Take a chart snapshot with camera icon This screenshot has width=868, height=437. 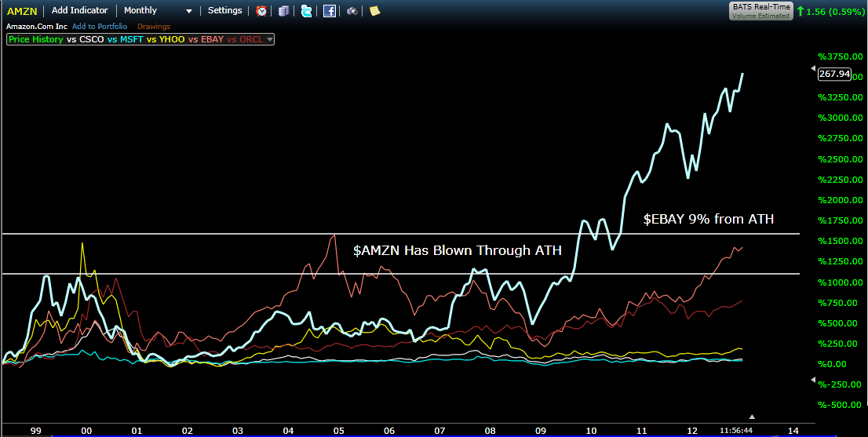(x=352, y=10)
